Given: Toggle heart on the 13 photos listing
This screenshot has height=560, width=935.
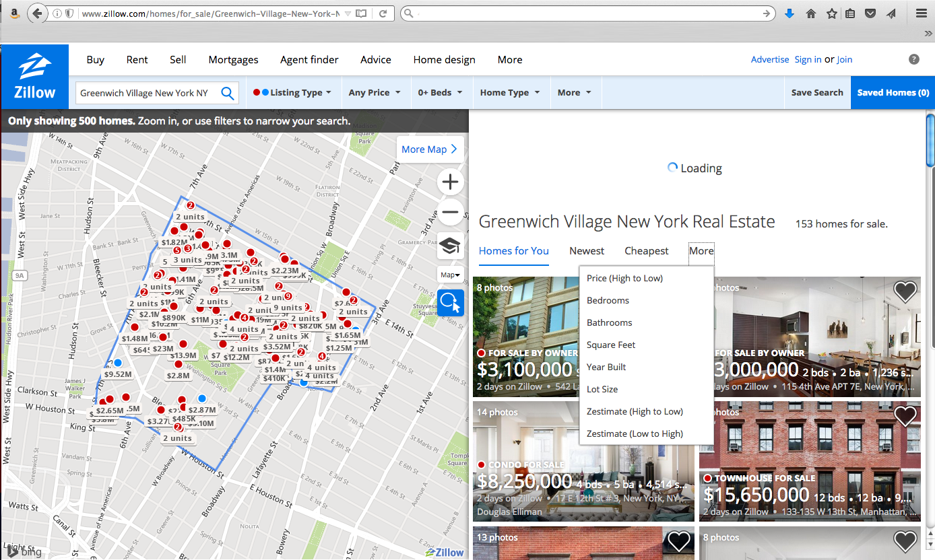Looking at the screenshot, I should coord(678,541).
